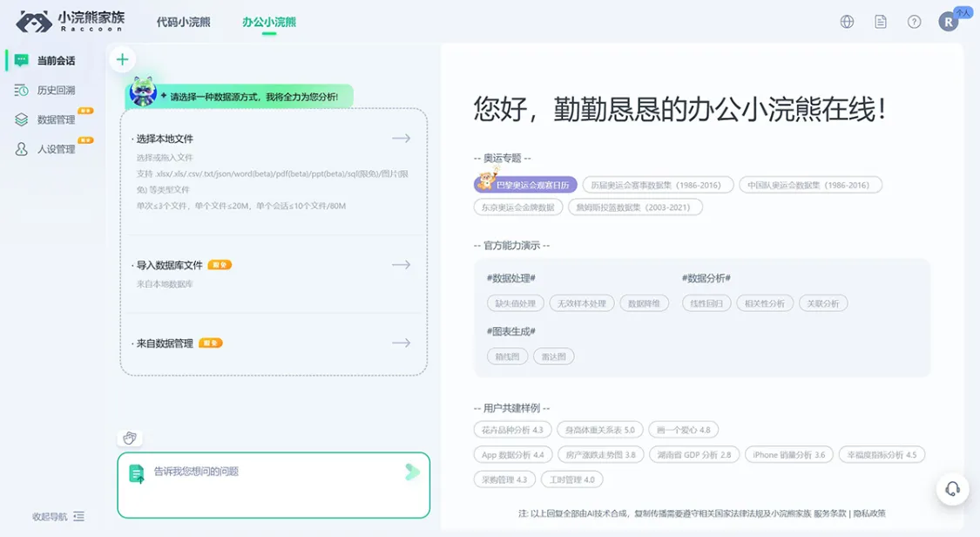The height and width of the screenshot is (537, 980).
Task: Open the 服务条款 link
Action: coord(830,513)
